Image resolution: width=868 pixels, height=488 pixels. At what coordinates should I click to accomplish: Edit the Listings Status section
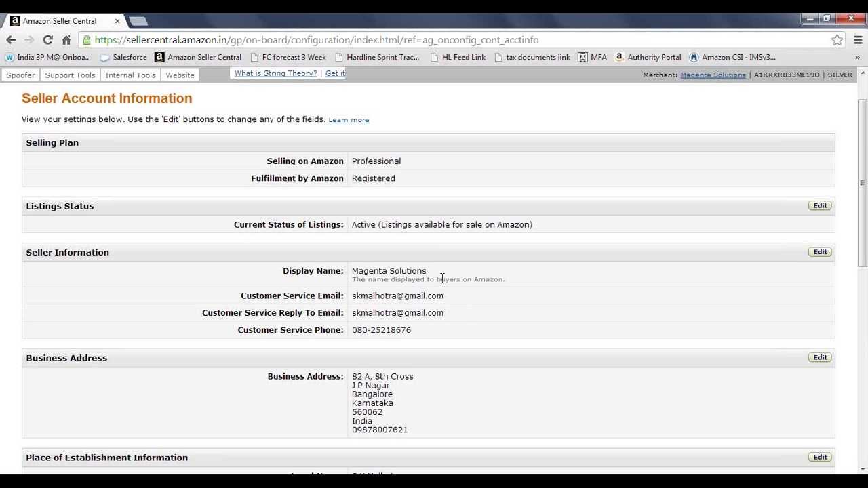click(820, 205)
